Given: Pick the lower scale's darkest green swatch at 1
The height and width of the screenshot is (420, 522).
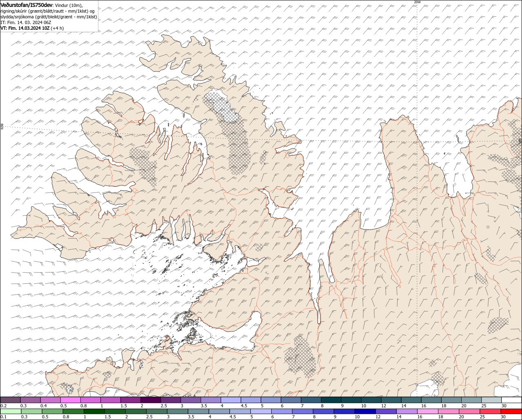Looking at the screenshot, I should pos(94,411).
